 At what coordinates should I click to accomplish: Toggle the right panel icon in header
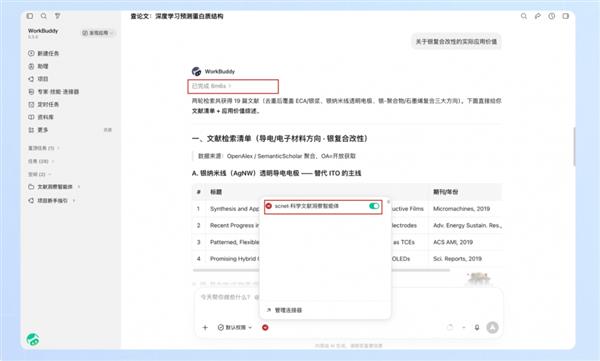(x=566, y=16)
